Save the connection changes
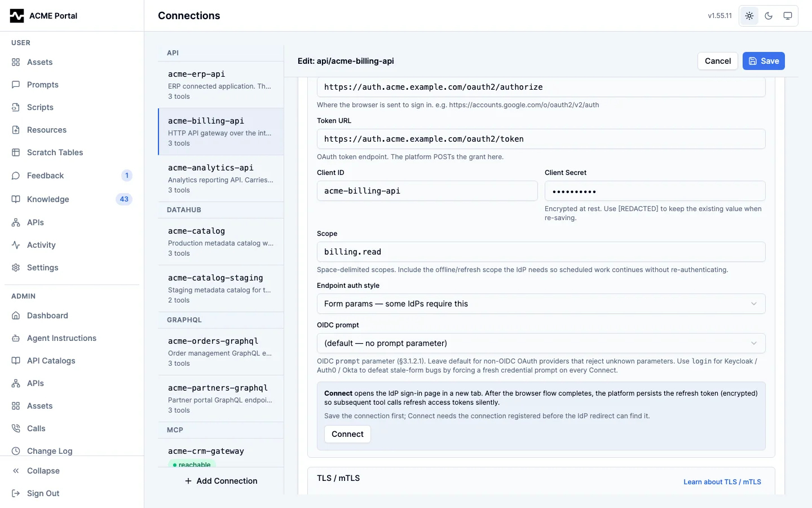The height and width of the screenshot is (508, 812). click(x=764, y=61)
